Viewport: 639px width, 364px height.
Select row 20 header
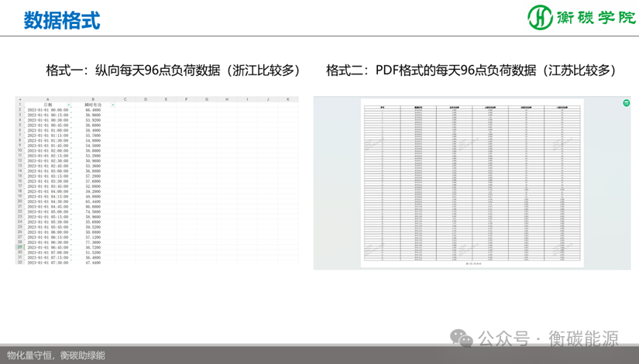click(19, 201)
